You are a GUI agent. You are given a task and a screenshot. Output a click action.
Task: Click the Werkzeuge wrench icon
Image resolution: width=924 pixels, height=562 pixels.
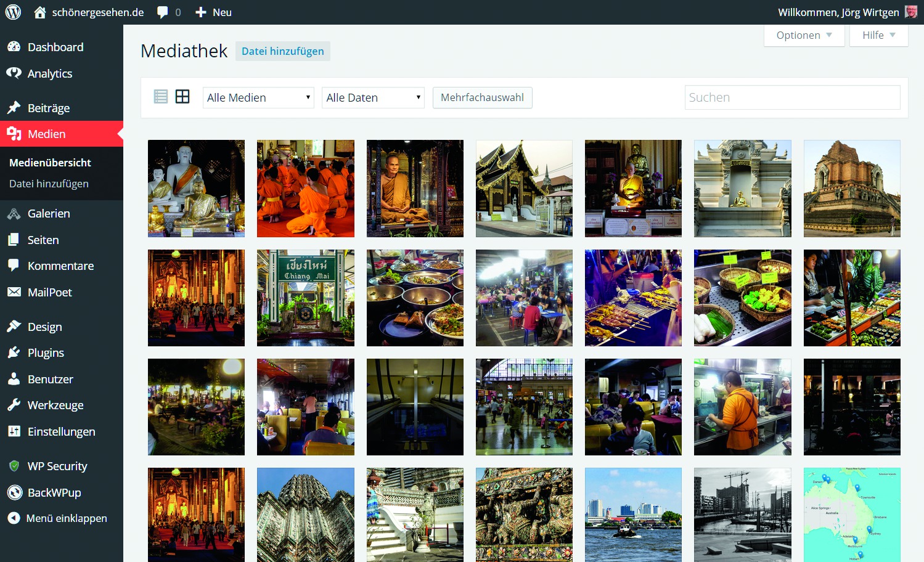[x=14, y=405]
